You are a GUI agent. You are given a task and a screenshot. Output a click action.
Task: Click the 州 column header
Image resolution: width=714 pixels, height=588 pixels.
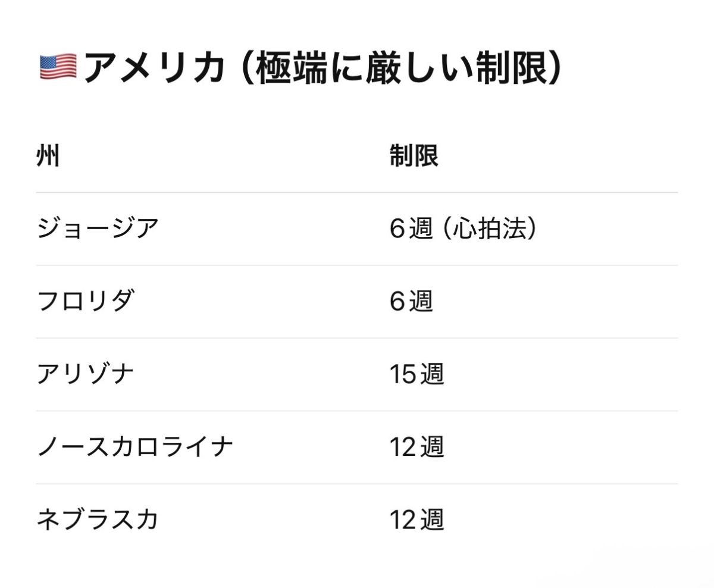point(48,157)
